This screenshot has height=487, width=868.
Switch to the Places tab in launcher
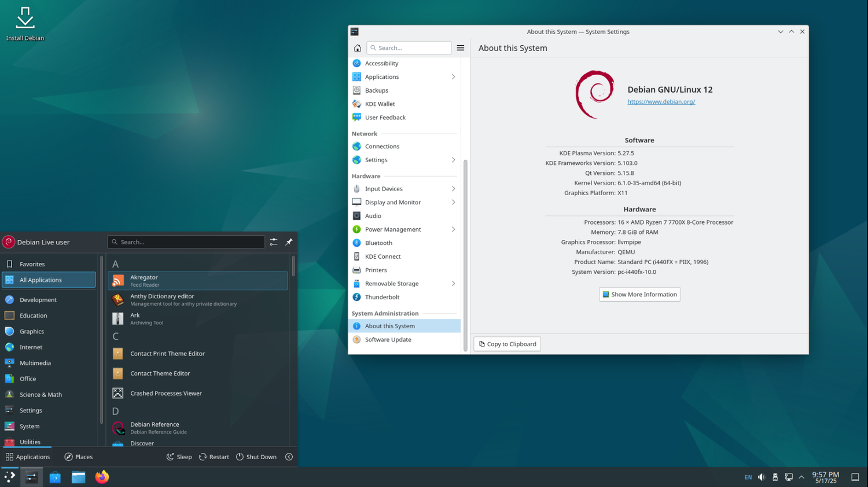[78, 457]
